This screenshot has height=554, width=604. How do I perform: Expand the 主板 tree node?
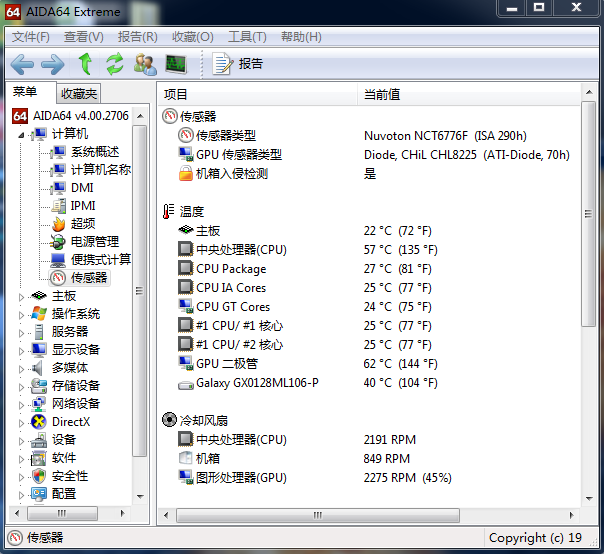click(x=21, y=297)
